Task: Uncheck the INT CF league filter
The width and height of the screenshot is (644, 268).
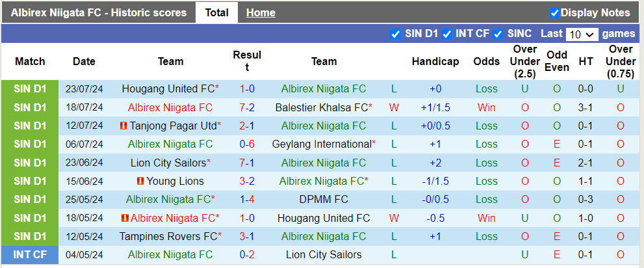Action: (x=447, y=34)
